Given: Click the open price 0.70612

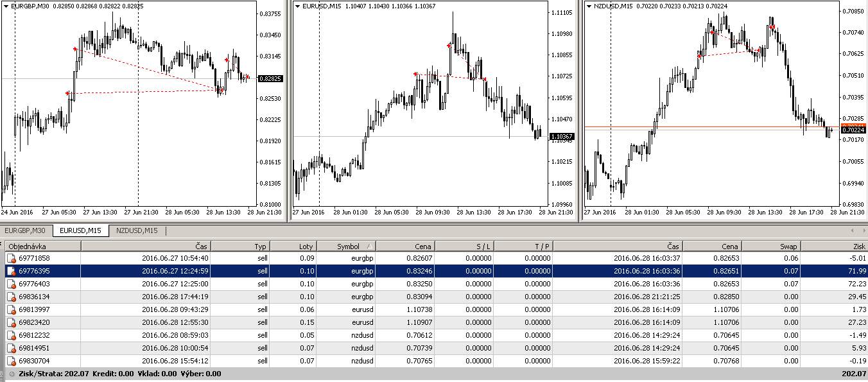Looking at the screenshot, I should (419, 335).
